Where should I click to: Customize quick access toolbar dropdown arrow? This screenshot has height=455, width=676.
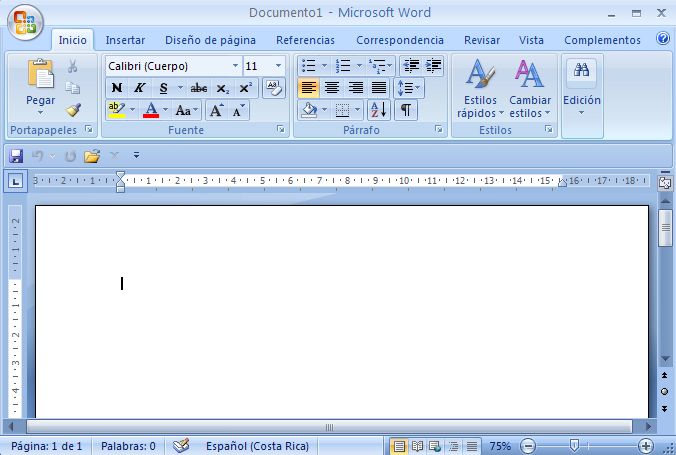[x=136, y=155]
